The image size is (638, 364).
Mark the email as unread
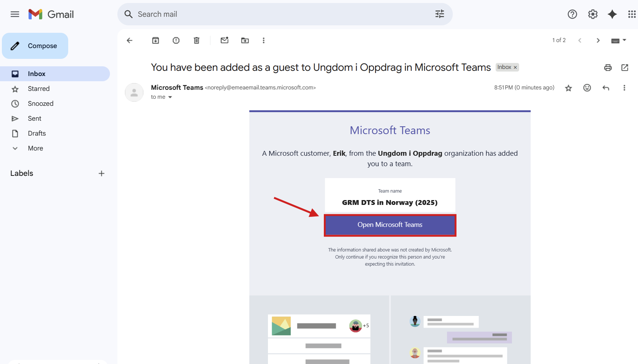(225, 40)
